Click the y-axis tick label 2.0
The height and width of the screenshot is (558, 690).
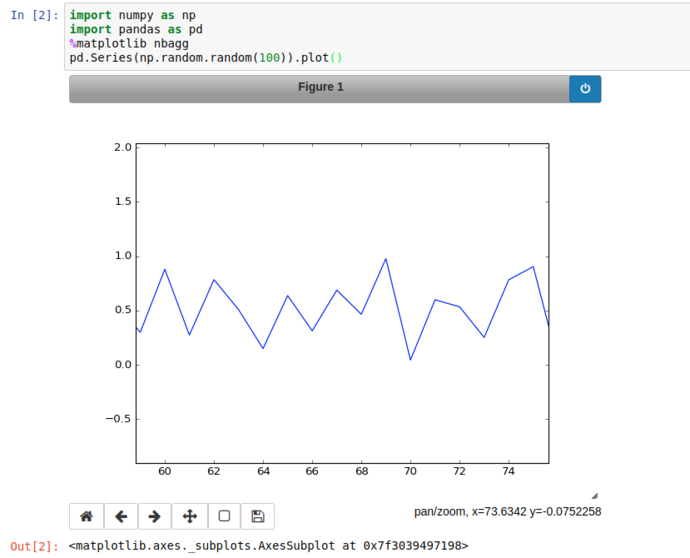coord(123,147)
